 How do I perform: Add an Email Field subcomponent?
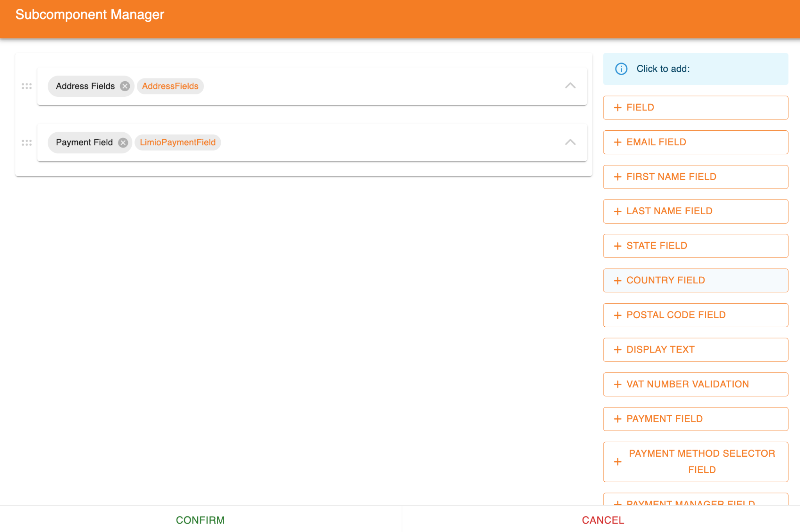pos(695,142)
